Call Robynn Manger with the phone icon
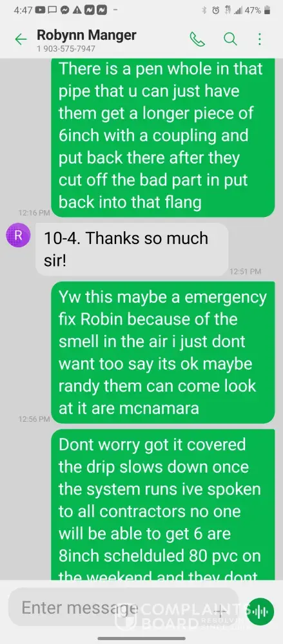This screenshot has height=644, width=283. pos(197,39)
